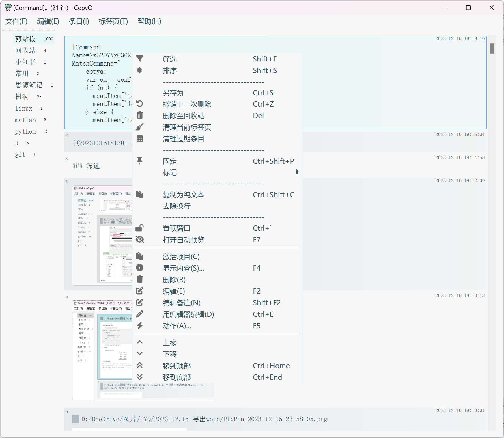Click the copy icon beside 复制为纯文本
Image resolution: width=504 pixels, height=438 pixels.
[140, 194]
